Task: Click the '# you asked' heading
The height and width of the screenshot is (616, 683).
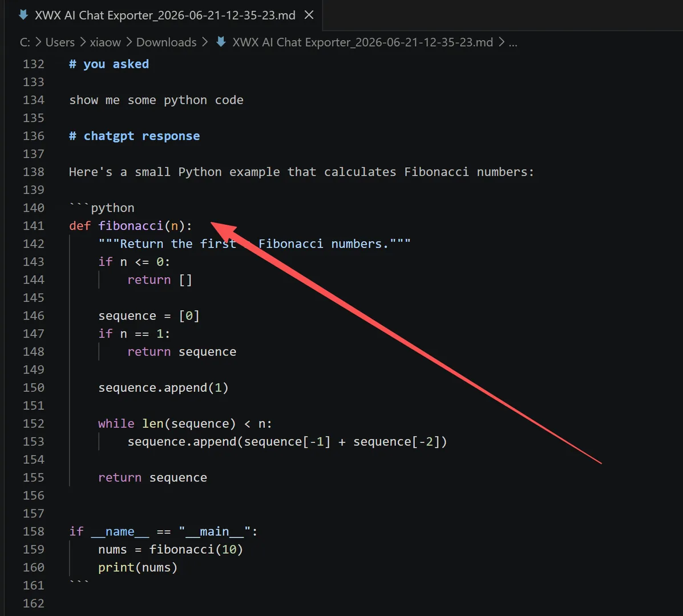Action: (109, 64)
